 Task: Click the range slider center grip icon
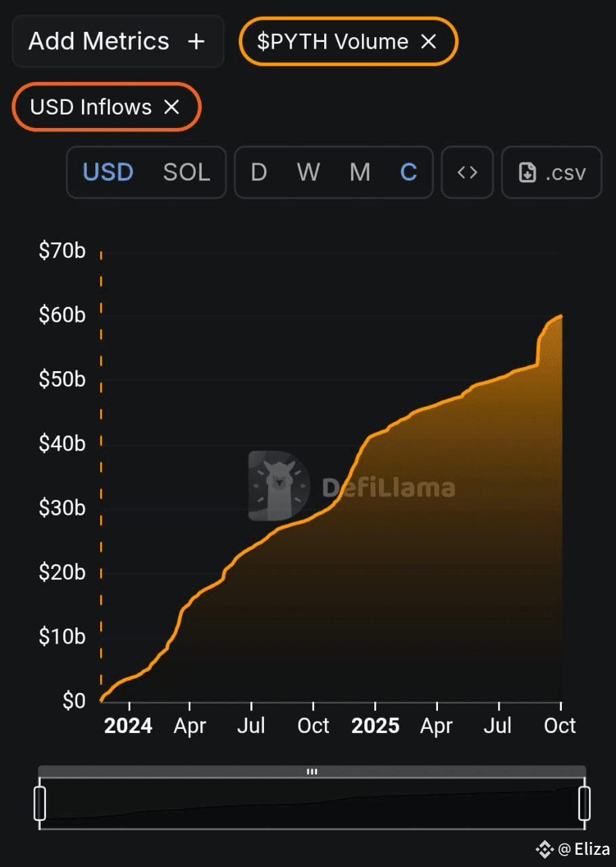click(312, 771)
